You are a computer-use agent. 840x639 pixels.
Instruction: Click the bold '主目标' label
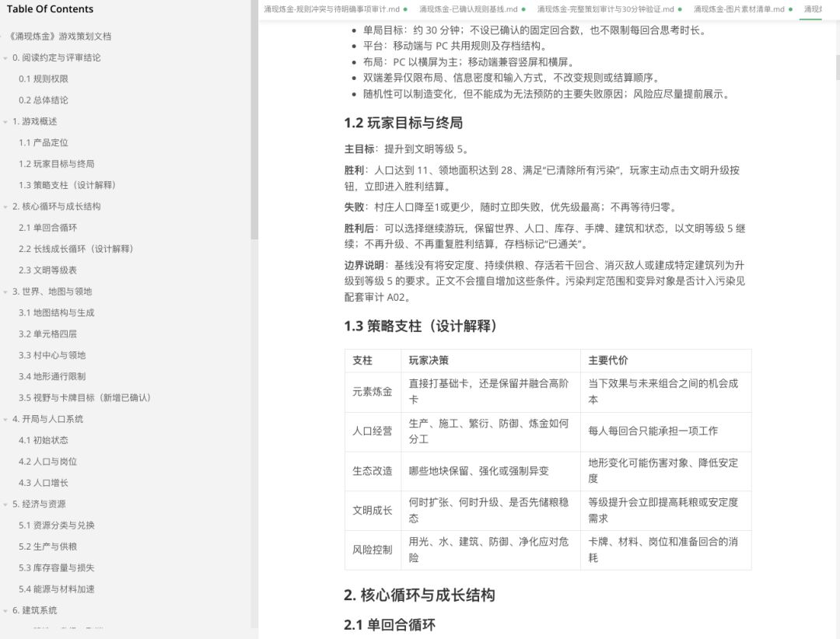pos(359,149)
